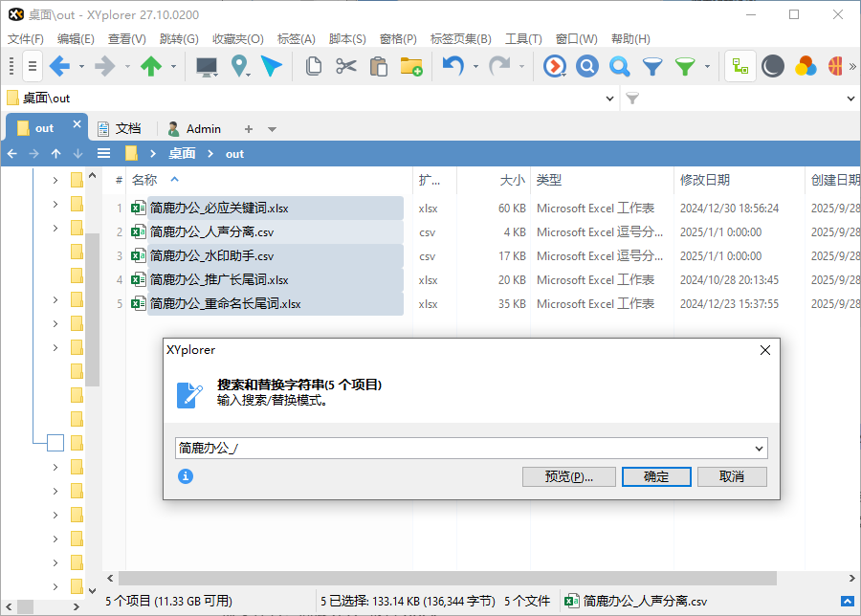Click the orange Quick Search icon
Screen dimensions: 861x616
pos(555,67)
